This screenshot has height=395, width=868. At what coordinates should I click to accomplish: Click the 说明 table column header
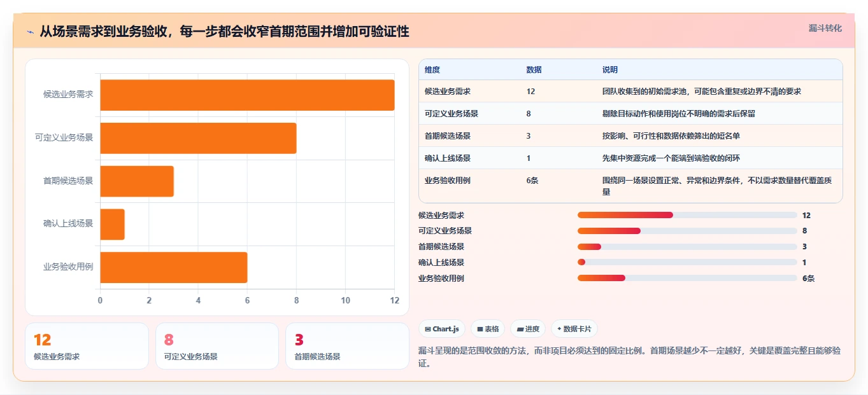click(x=610, y=70)
